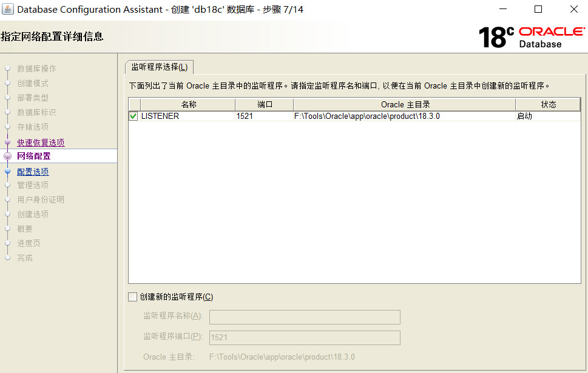Click the Java icon in the title bar
Viewport: 588px width, 373px height.
[x=7, y=9]
